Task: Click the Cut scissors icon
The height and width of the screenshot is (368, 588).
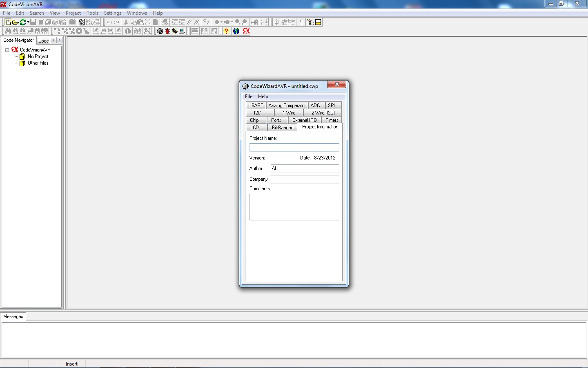Action: [126, 22]
